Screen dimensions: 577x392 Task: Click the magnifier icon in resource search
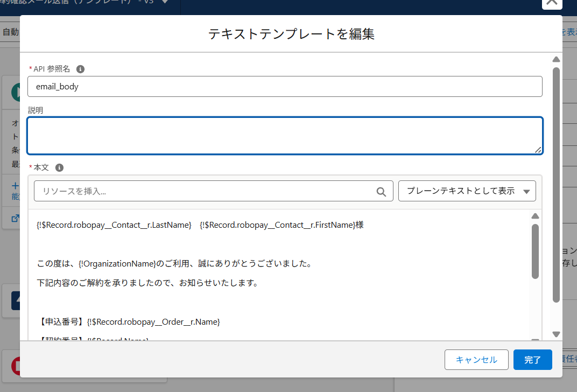coord(381,191)
